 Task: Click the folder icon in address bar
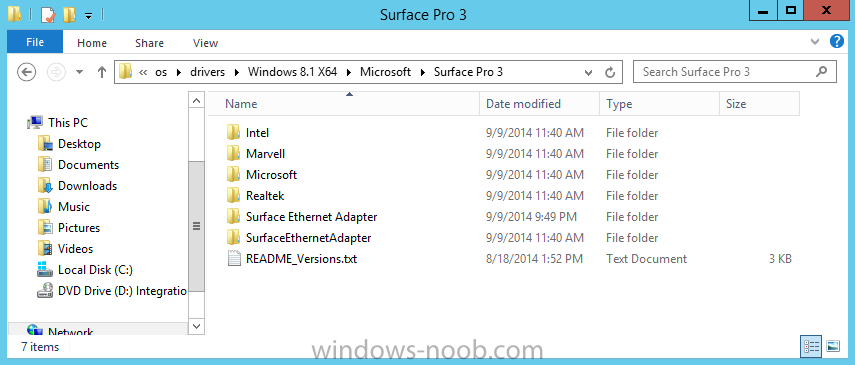[125, 71]
